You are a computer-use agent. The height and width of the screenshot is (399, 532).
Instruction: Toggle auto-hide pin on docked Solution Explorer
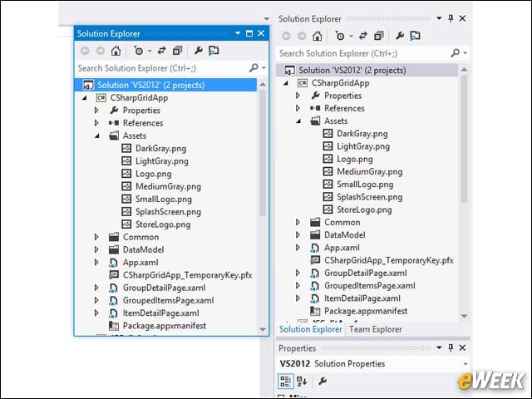(451, 18)
